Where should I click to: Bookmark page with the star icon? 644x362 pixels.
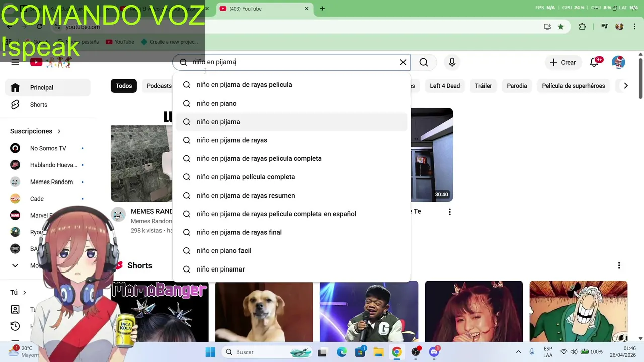pos(561,27)
